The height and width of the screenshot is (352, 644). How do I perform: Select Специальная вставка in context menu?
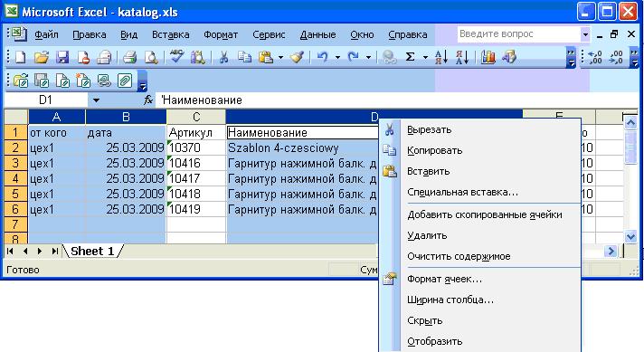tap(479, 192)
